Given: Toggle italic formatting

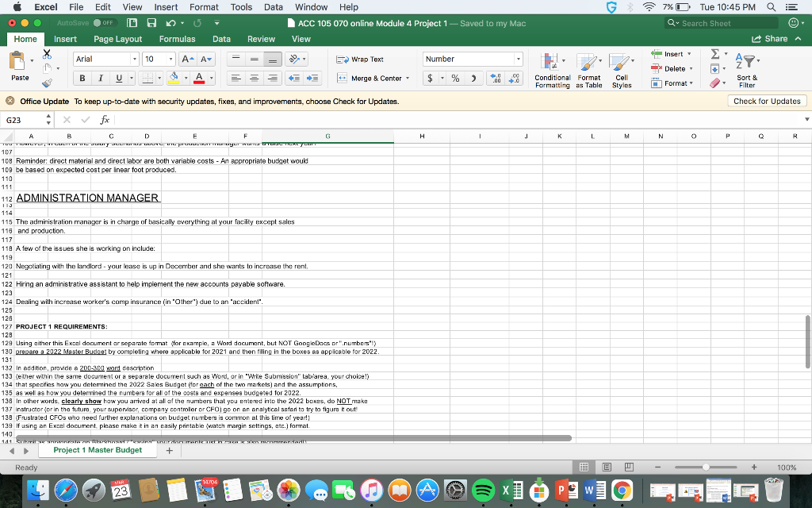Looking at the screenshot, I should (x=99, y=76).
